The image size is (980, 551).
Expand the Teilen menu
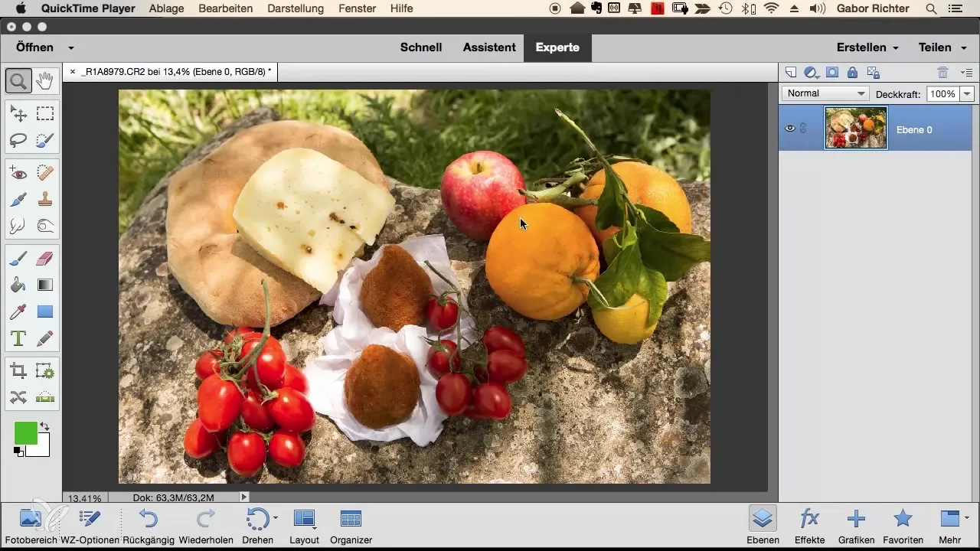pos(941,47)
